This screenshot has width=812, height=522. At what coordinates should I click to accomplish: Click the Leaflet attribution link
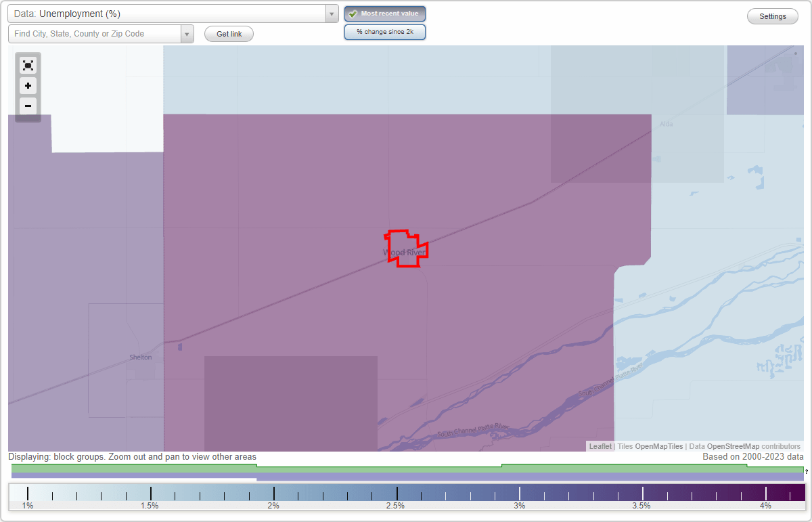[x=600, y=446]
